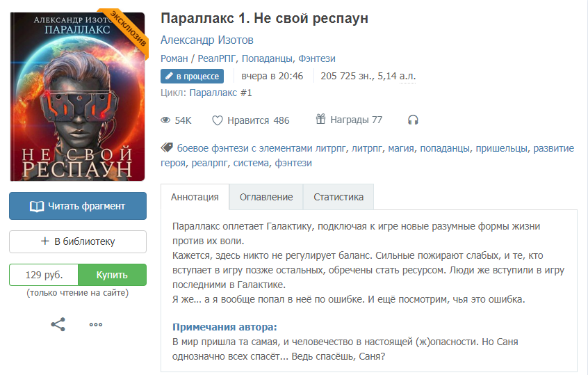Click the book cover thumbnail

tap(78, 97)
